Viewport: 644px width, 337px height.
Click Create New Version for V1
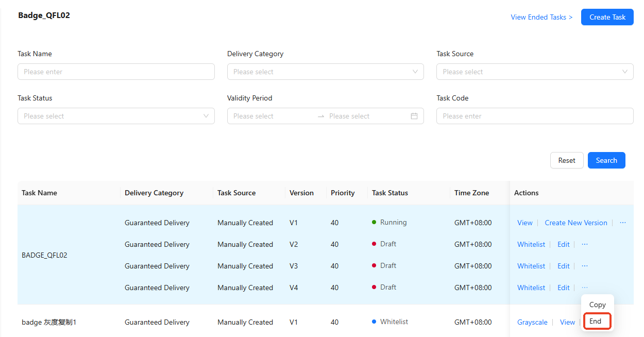576,223
